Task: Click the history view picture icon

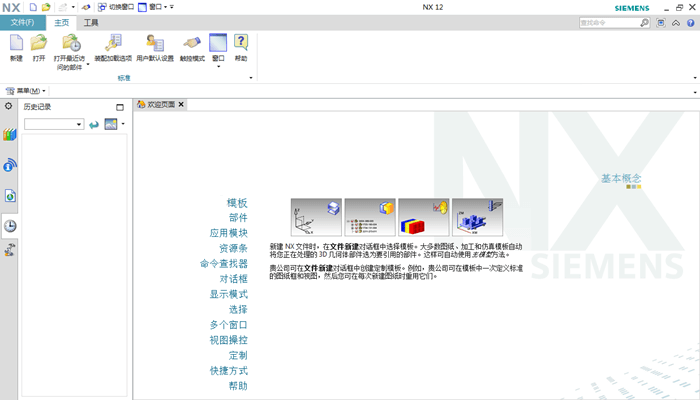Action: (111, 124)
